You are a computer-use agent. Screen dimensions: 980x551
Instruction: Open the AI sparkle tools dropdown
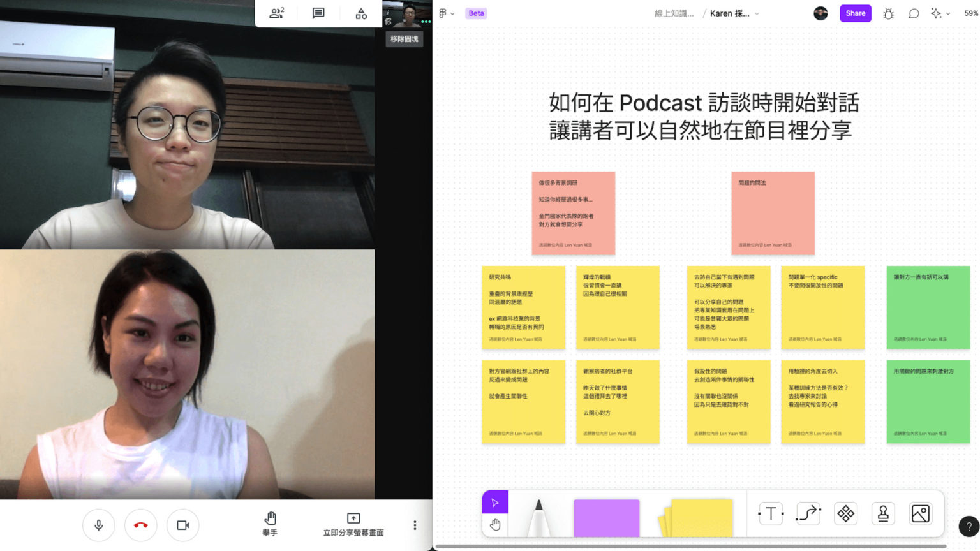940,13
